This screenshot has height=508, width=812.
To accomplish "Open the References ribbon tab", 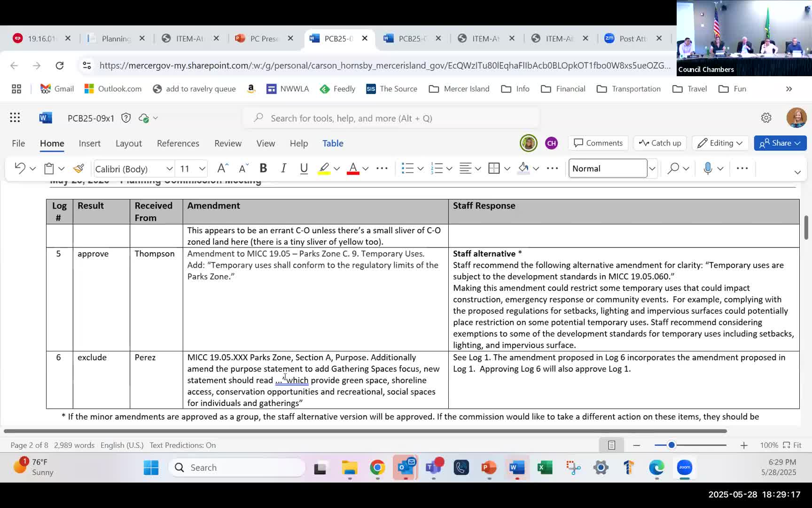I will (x=178, y=143).
